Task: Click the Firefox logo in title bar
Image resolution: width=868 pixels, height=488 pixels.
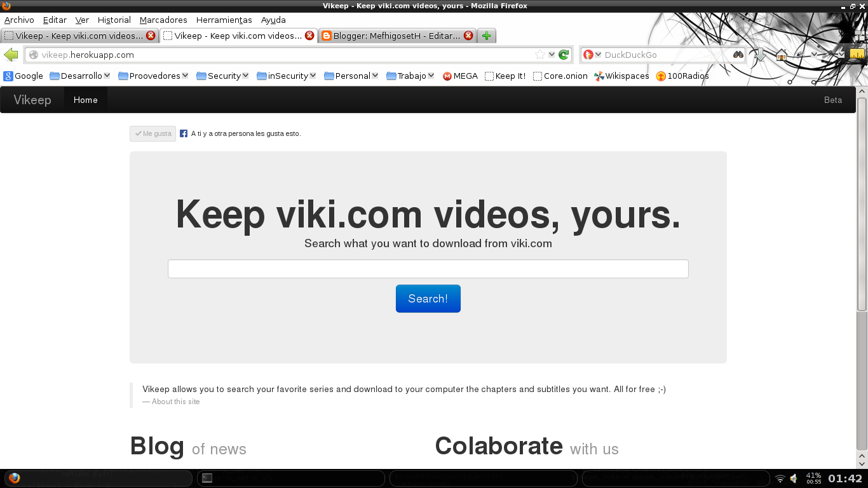Action: pyautogui.click(x=6, y=6)
